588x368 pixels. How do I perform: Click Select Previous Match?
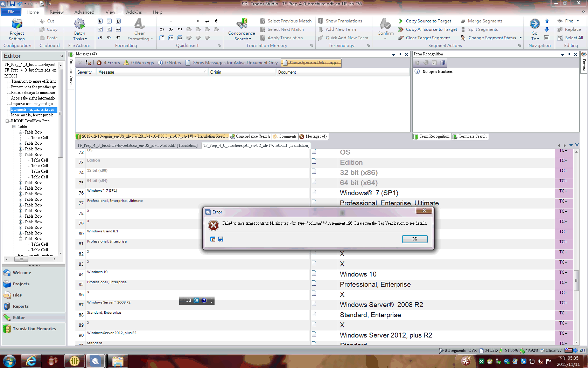[286, 21]
